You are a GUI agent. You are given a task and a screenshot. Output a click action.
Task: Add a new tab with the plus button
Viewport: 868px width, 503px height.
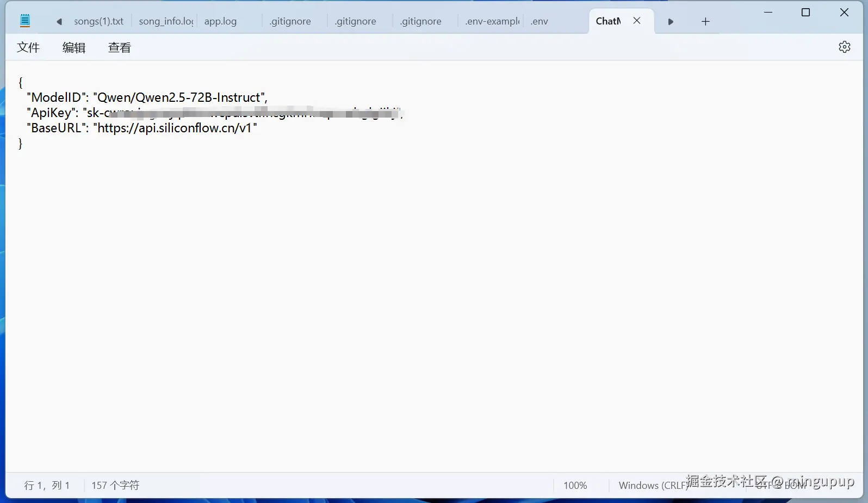(x=705, y=21)
